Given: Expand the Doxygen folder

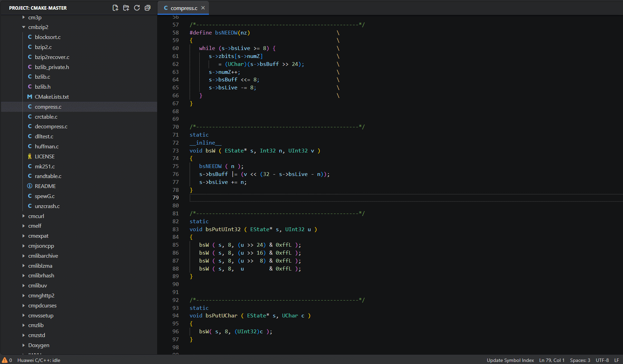Looking at the screenshot, I should (23, 345).
